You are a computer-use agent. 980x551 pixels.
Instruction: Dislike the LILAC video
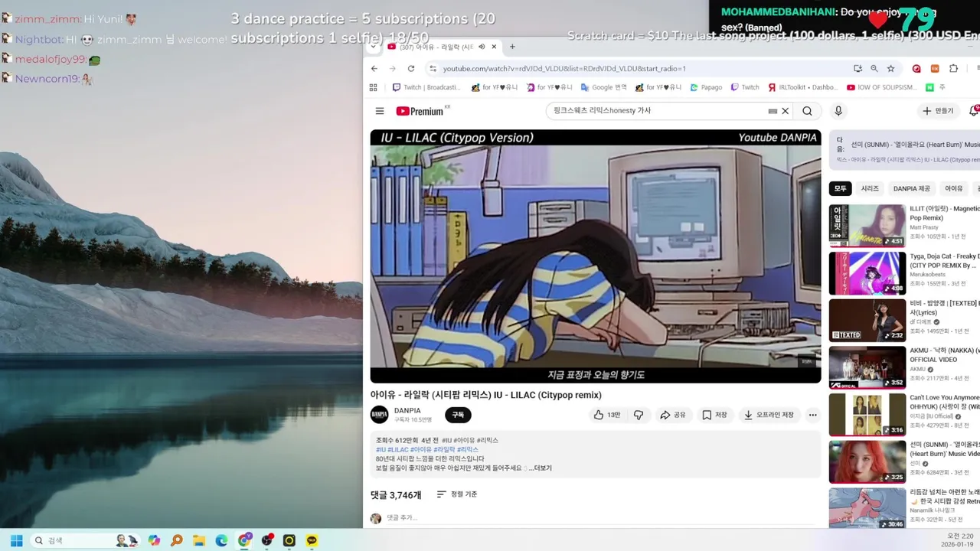(639, 415)
